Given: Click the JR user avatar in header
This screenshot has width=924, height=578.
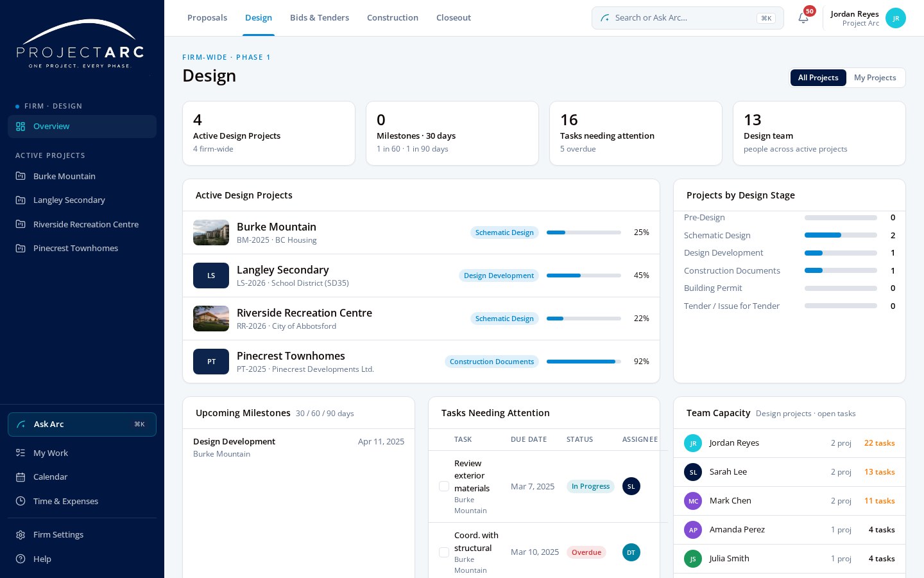Looking at the screenshot, I should 896,18.
